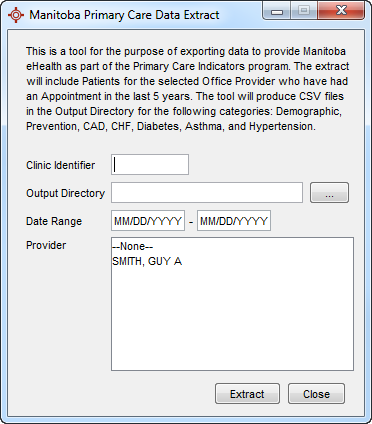Click inside the Output Directory field
Viewport: 372px width, 424px height.
point(207,192)
